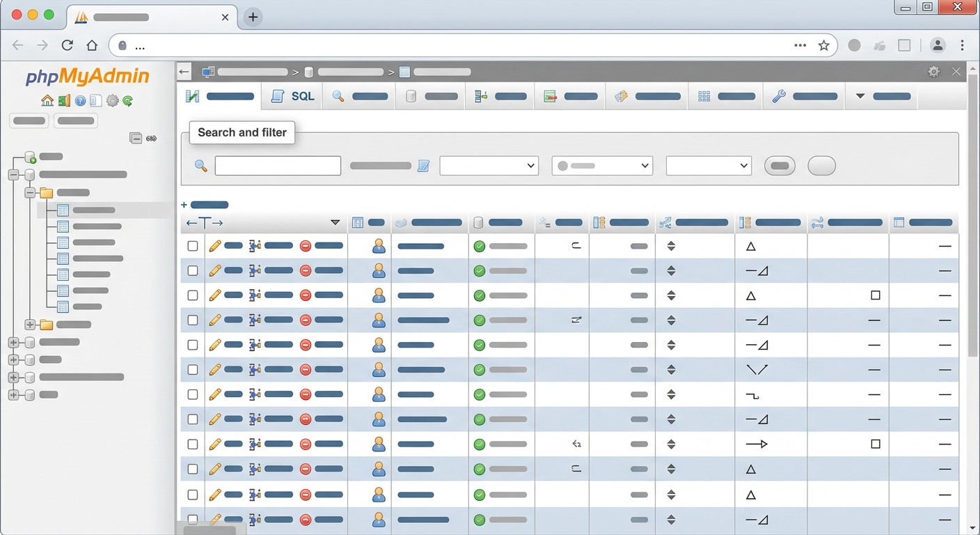Click the darker pill button in filter bar
The height and width of the screenshot is (535, 980).
tap(780, 166)
